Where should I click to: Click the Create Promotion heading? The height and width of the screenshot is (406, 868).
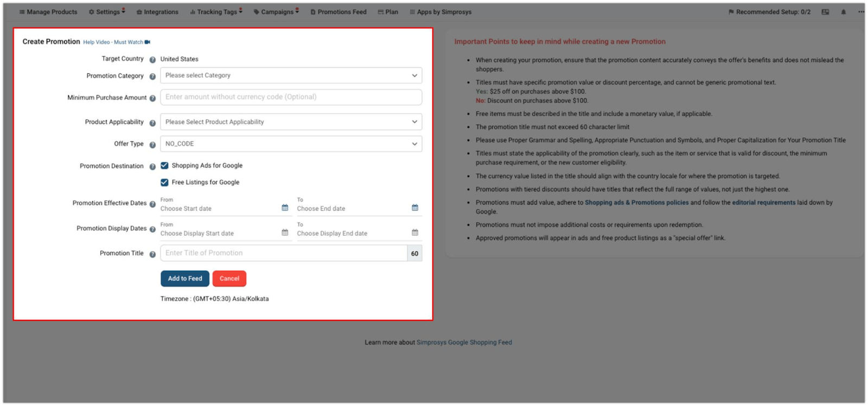click(x=51, y=42)
